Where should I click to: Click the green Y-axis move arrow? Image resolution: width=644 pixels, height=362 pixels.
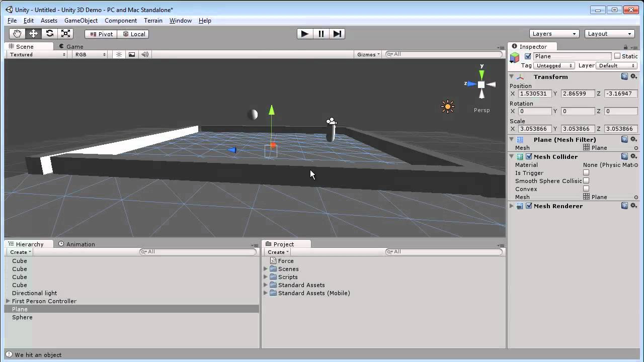click(x=272, y=110)
